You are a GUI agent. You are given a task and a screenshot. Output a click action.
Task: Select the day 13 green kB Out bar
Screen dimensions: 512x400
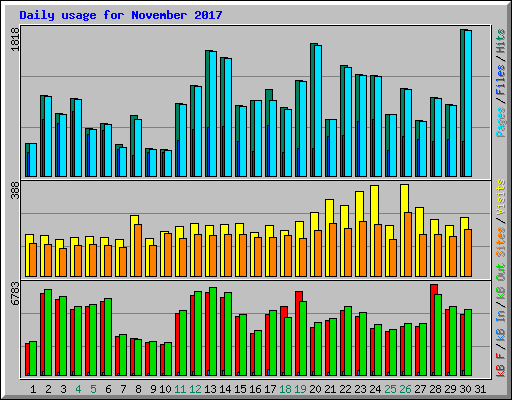[213, 332]
